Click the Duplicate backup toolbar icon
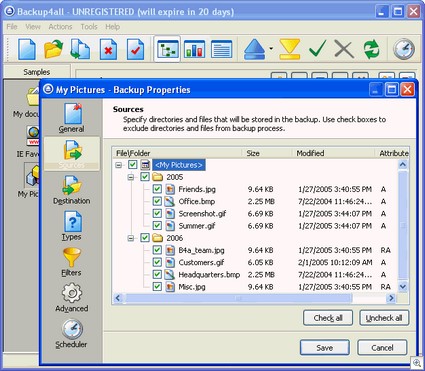This screenshot has height=371, width=425. click(80, 49)
